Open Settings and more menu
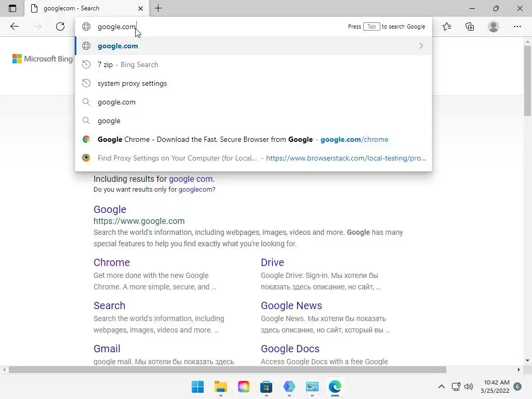Screen dimensions: 532x399 coord(517,26)
